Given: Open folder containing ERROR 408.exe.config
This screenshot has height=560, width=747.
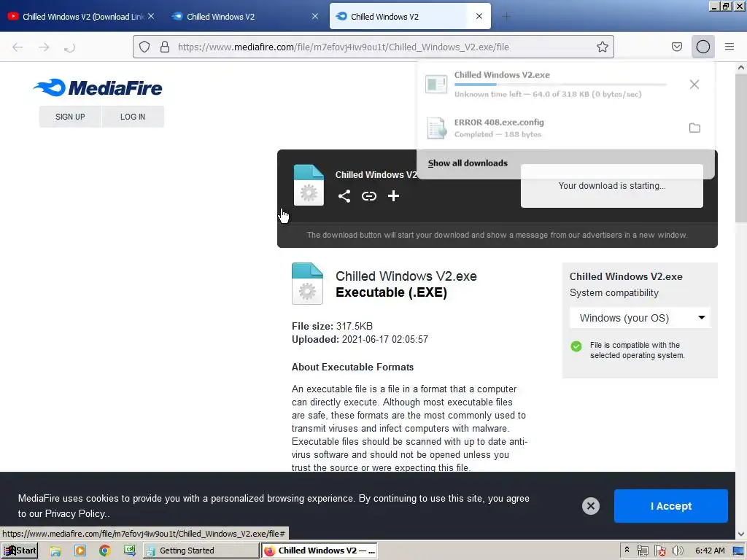Looking at the screenshot, I should [694, 128].
